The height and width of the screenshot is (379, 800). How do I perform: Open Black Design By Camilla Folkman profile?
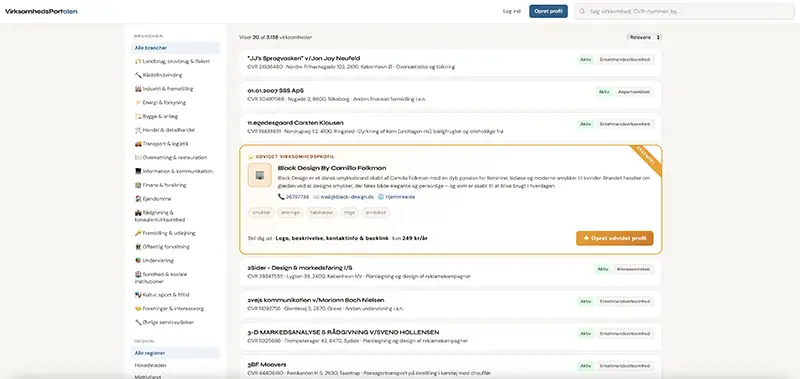(x=332, y=168)
